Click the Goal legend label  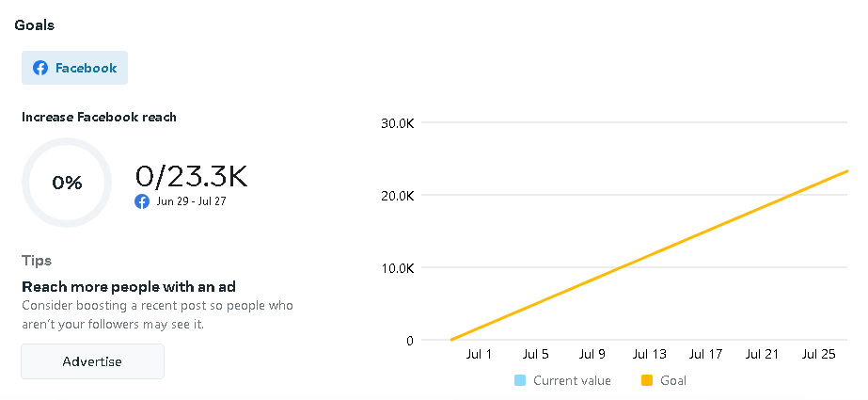point(673,380)
